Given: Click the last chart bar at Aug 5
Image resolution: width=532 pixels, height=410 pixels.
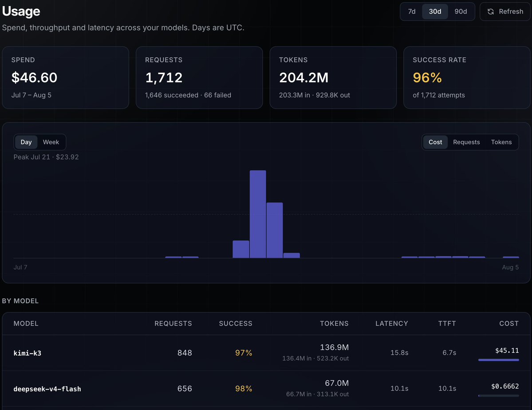Looking at the screenshot, I should coord(511,257).
